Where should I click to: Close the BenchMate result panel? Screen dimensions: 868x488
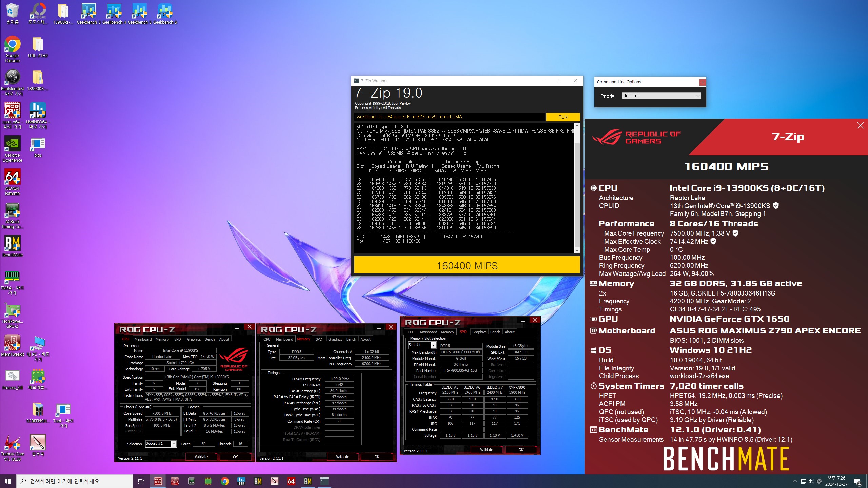click(860, 125)
